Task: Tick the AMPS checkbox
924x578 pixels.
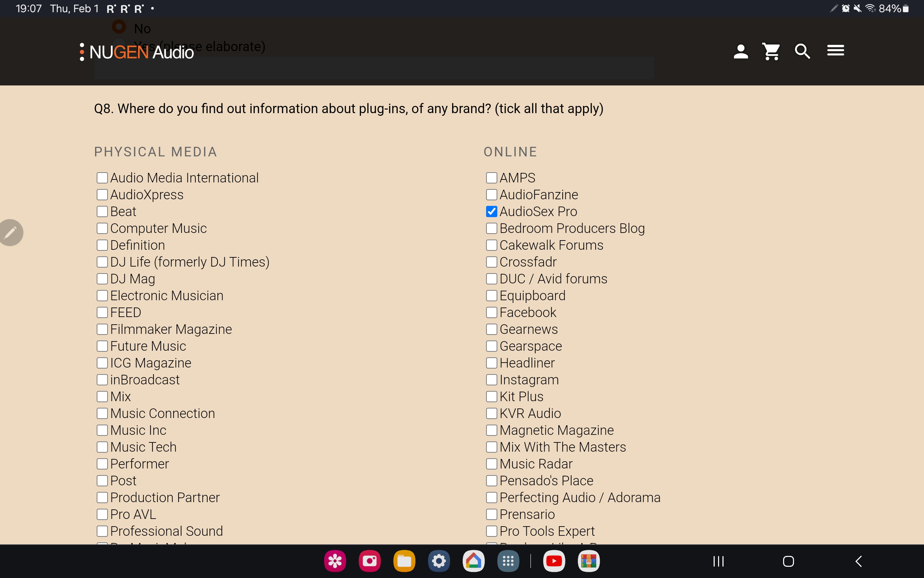Action: tap(492, 178)
